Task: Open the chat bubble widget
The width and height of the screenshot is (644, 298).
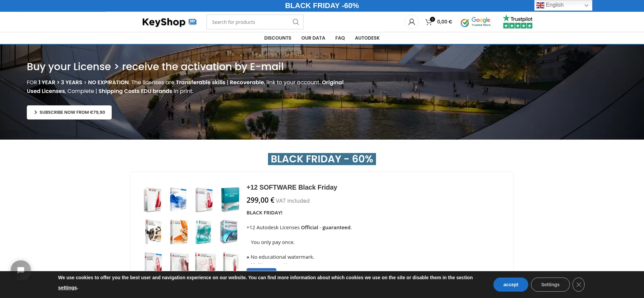Action: click(x=21, y=270)
